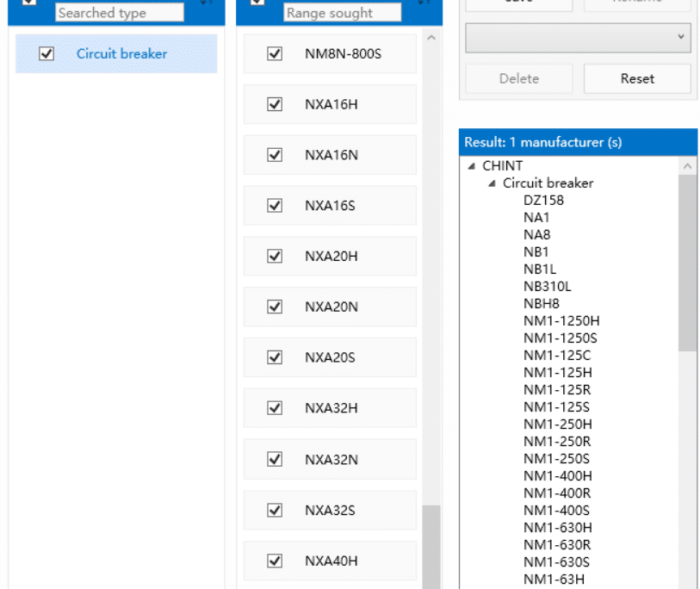Screen dimensions: 700x589
Task: Pick NA1 from the results
Action: [x=536, y=218]
